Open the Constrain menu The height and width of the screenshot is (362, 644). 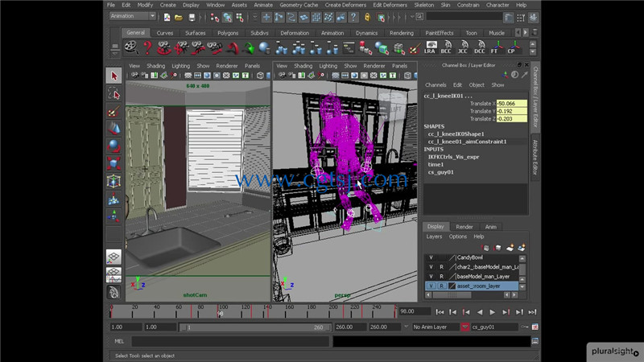pos(469,5)
